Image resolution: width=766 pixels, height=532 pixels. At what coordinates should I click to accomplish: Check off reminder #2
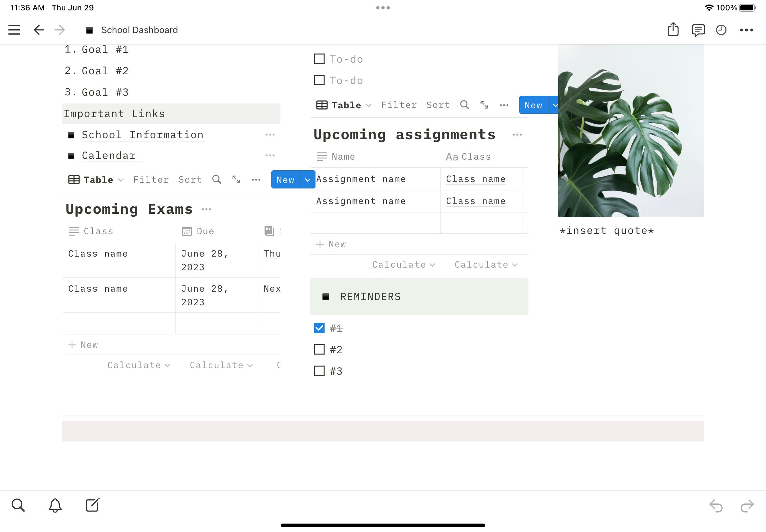pos(319,349)
